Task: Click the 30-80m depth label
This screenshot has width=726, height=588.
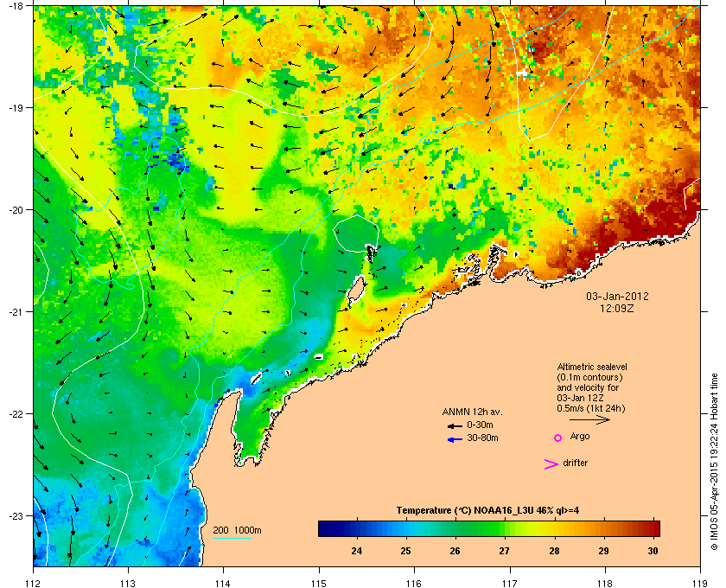Action: (x=482, y=438)
